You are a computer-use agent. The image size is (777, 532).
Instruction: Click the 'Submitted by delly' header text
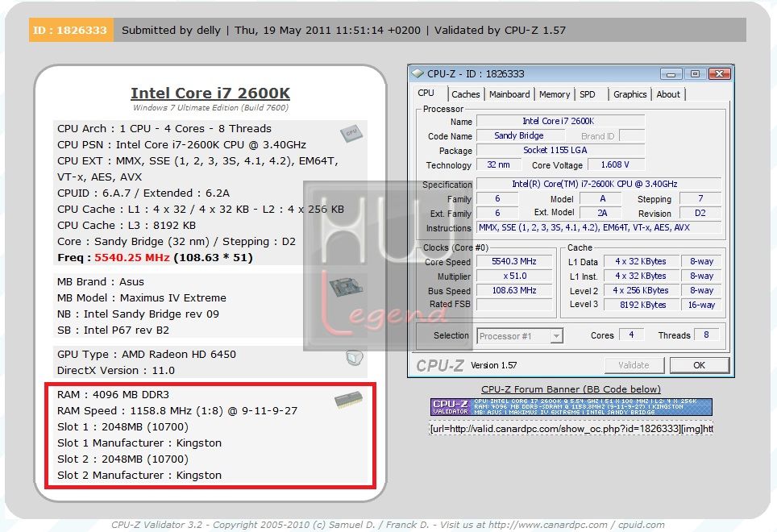(x=171, y=30)
